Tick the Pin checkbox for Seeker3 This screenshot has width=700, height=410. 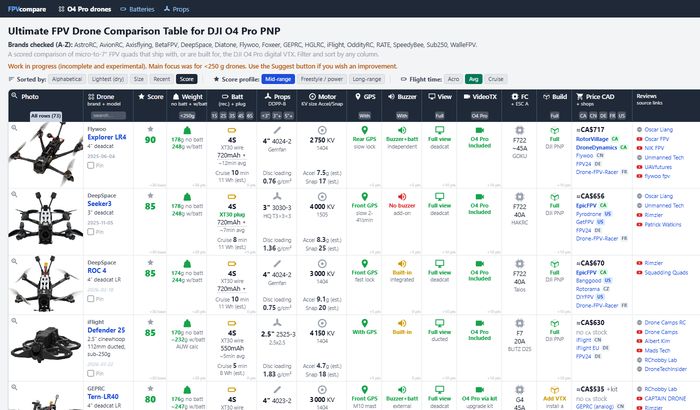click(91, 232)
